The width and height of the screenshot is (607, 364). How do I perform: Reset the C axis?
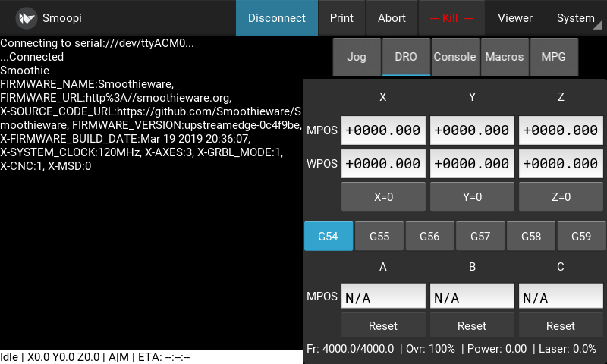pos(561,326)
